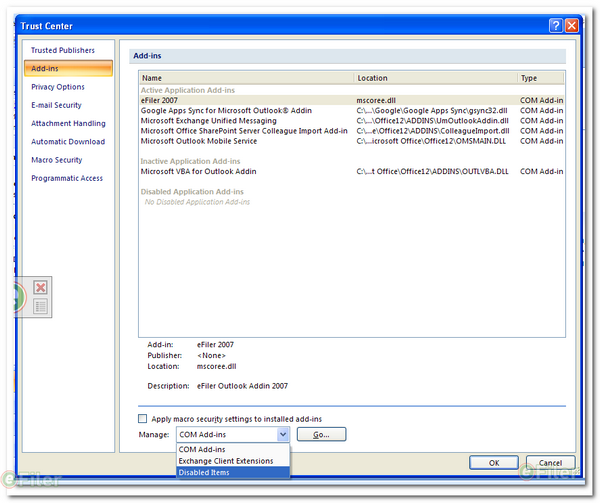Open Attachment Handling section
The height and width of the screenshot is (503, 600).
pos(68,123)
